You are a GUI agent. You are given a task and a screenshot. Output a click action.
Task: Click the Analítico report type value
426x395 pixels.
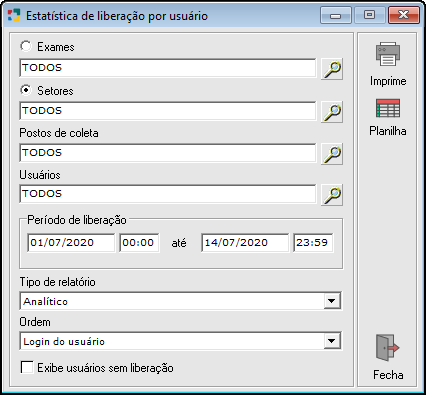tap(45, 301)
